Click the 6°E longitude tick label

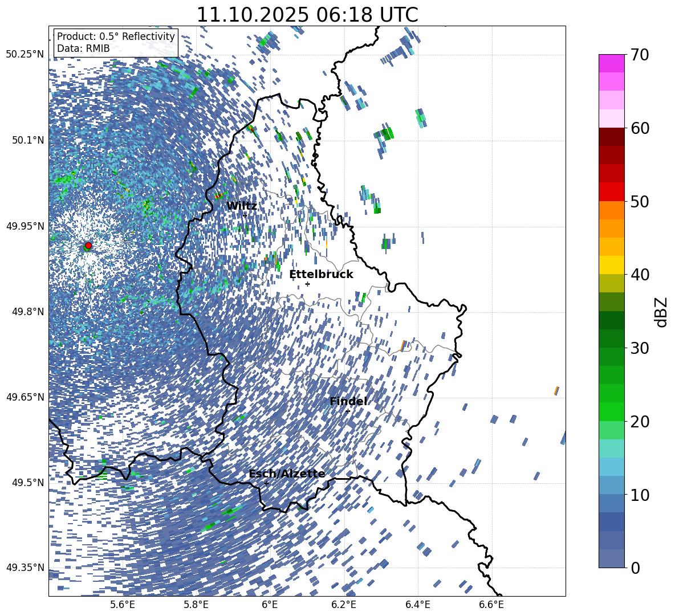[270, 604]
